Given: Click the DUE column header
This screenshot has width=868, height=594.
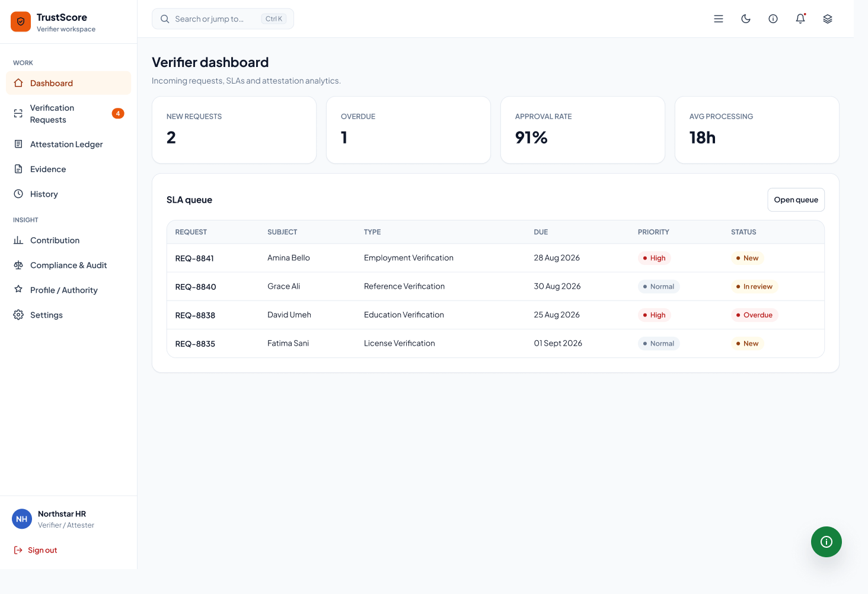Looking at the screenshot, I should pos(541,232).
